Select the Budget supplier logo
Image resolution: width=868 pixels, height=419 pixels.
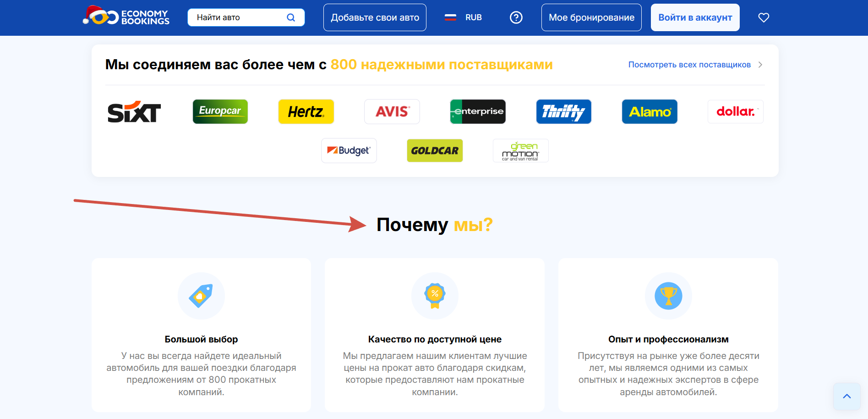point(349,150)
